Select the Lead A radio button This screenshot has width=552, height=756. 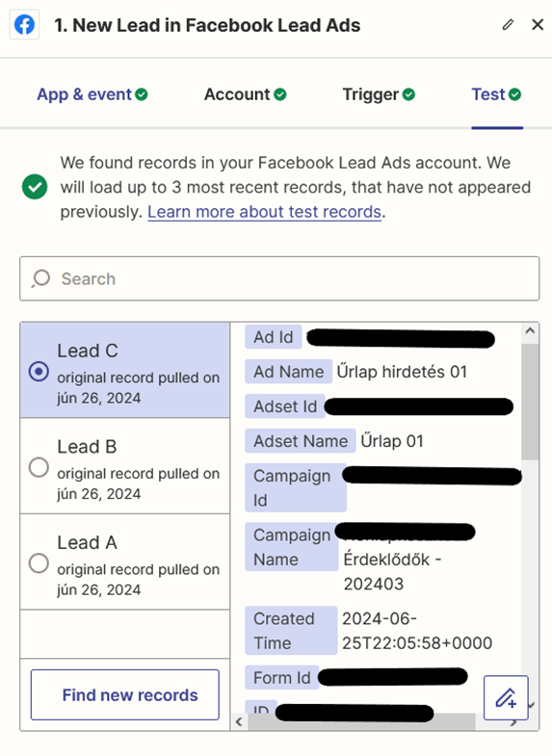(39, 563)
